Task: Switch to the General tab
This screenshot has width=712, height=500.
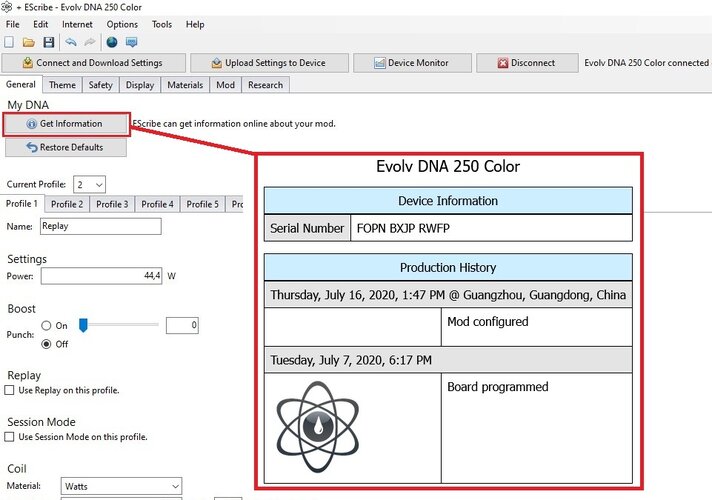Action: pyautogui.click(x=21, y=84)
